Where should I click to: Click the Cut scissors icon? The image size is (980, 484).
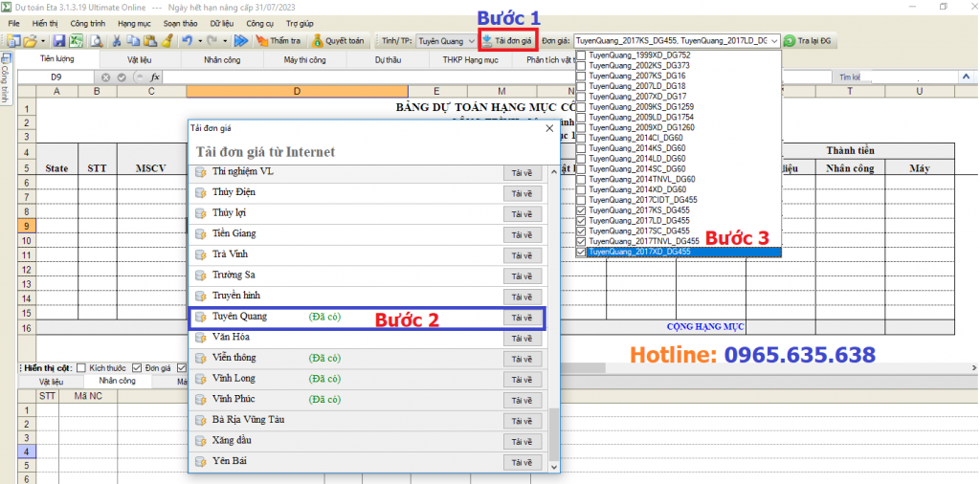click(116, 41)
